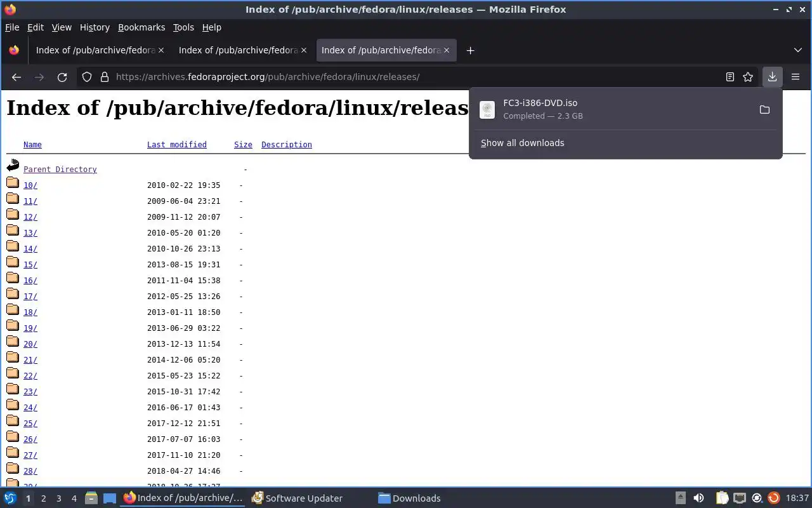Click the 2014-12-06 05:20 modified date
This screenshot has height=508, width=812.
click(x=184, y=360)
